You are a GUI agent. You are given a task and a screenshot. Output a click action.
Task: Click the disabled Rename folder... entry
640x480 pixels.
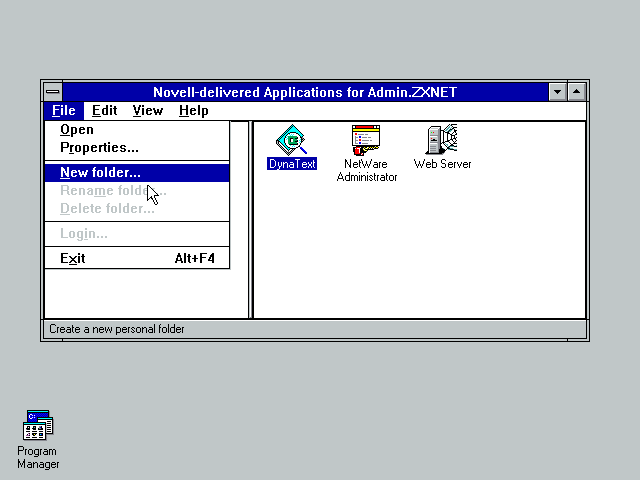pyautogui.click(x=137, y=191)
